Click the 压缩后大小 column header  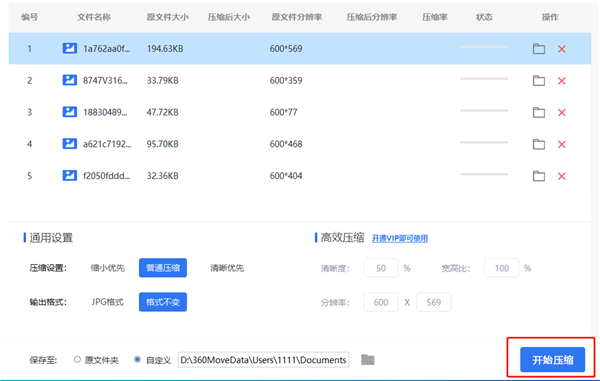(229, 17)
